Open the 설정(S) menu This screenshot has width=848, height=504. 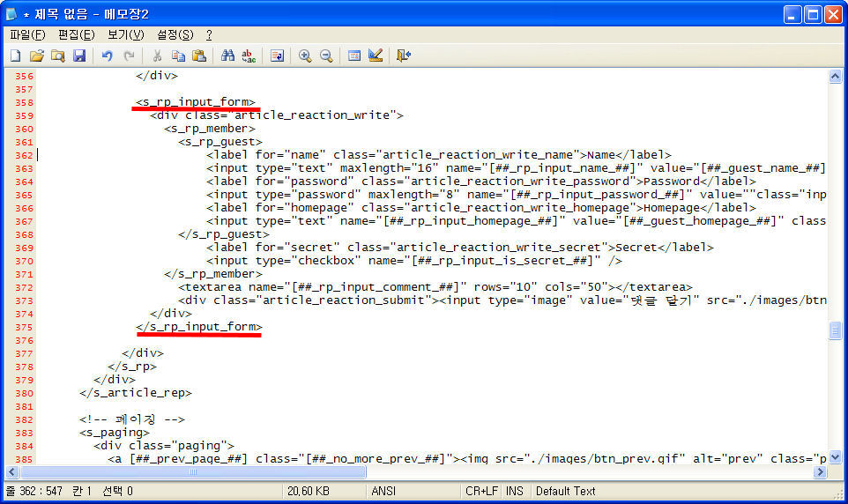point(175,34)
